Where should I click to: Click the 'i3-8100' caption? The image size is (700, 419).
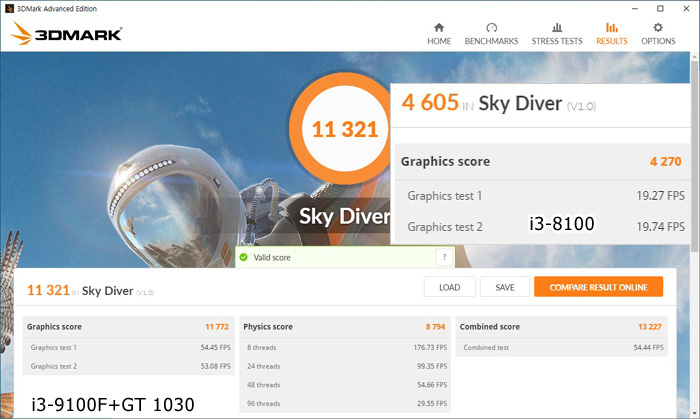562,224
